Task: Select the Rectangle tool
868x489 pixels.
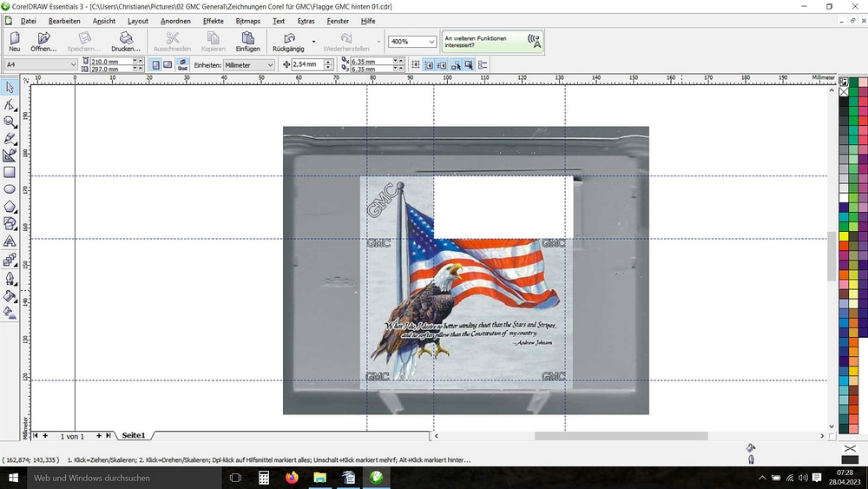Action: [10, 172]
